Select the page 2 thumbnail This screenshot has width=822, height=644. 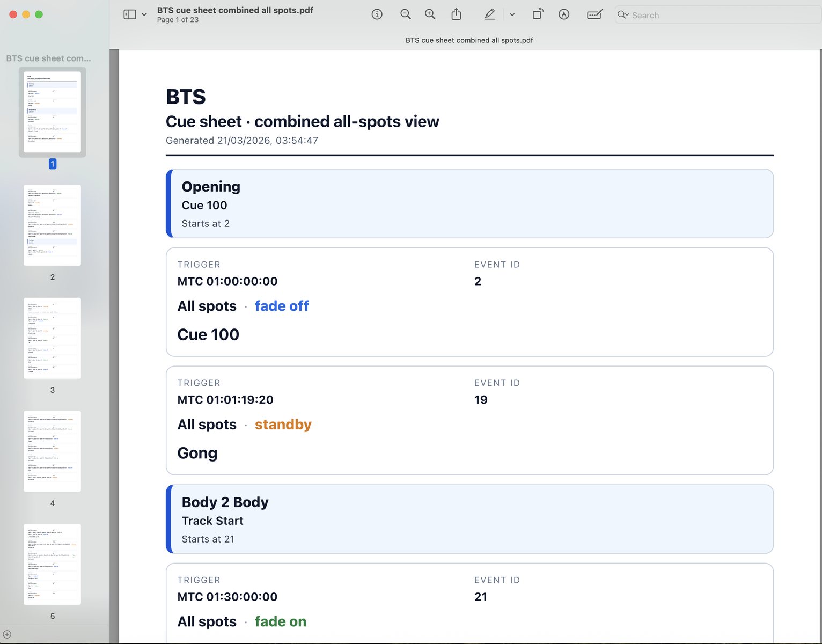coord(53,225)
